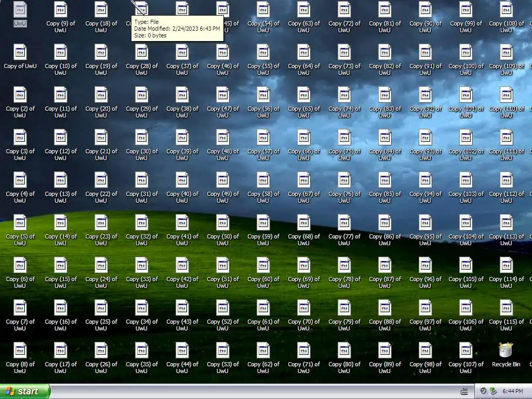Select the Copy of UwU icon
Image resolution: width=532 pixels, height=399 pixels.
20,52
